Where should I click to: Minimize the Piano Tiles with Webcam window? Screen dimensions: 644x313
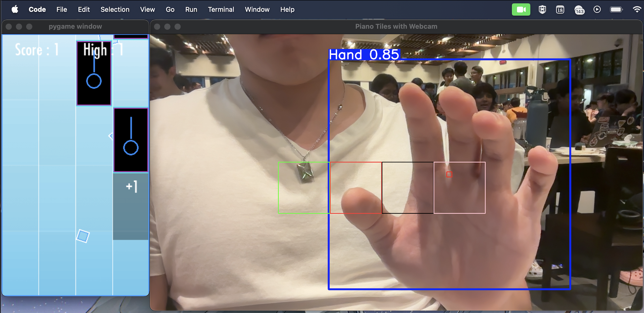167,26
